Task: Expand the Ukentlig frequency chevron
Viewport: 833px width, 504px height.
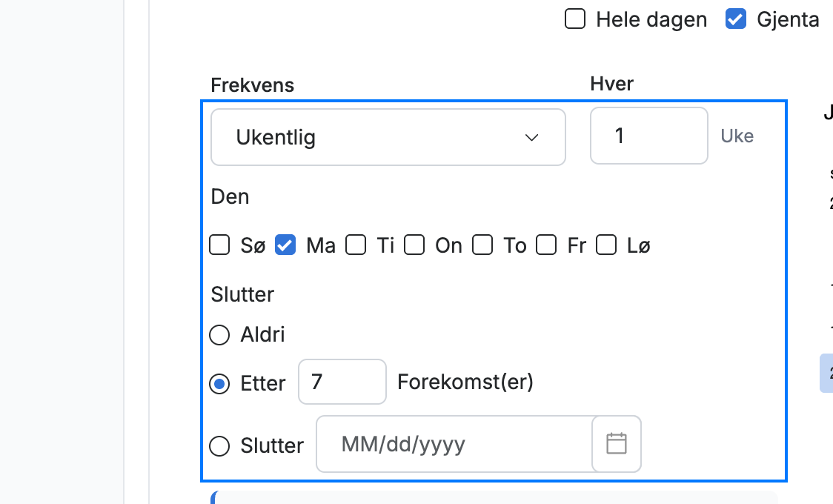Action: coord(532,138)
